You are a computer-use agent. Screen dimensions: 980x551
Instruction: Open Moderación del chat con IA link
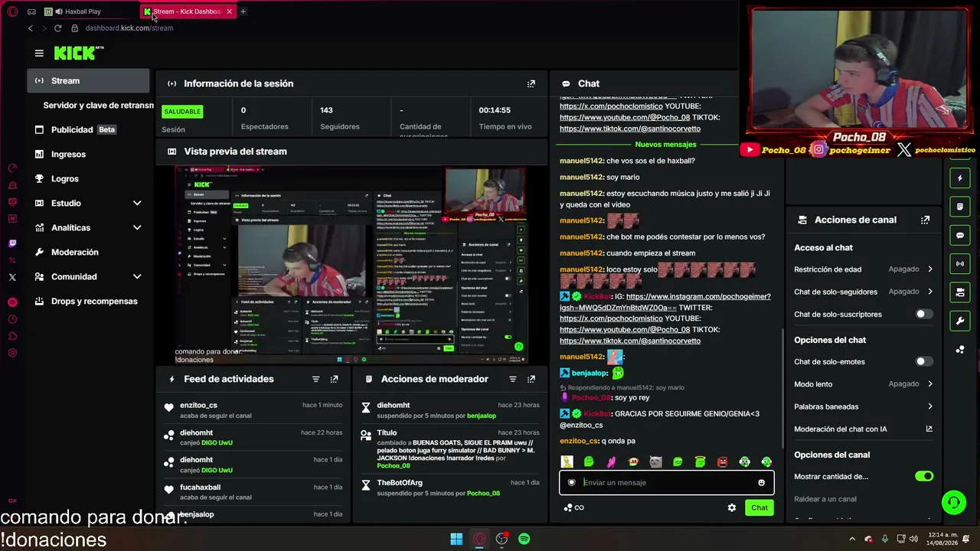[x=864, y=429]
